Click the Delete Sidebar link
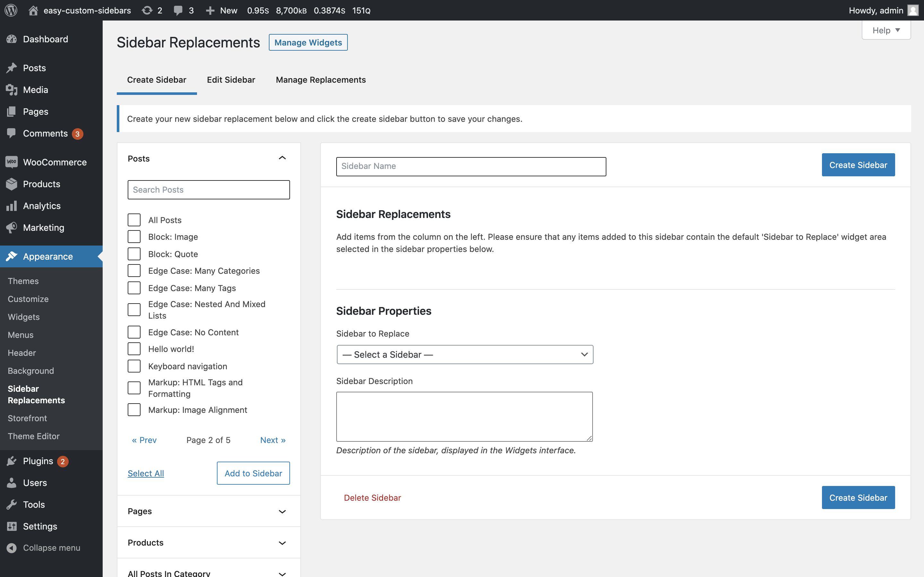Viewport: 924px width, 577px height. coord(372,498)
